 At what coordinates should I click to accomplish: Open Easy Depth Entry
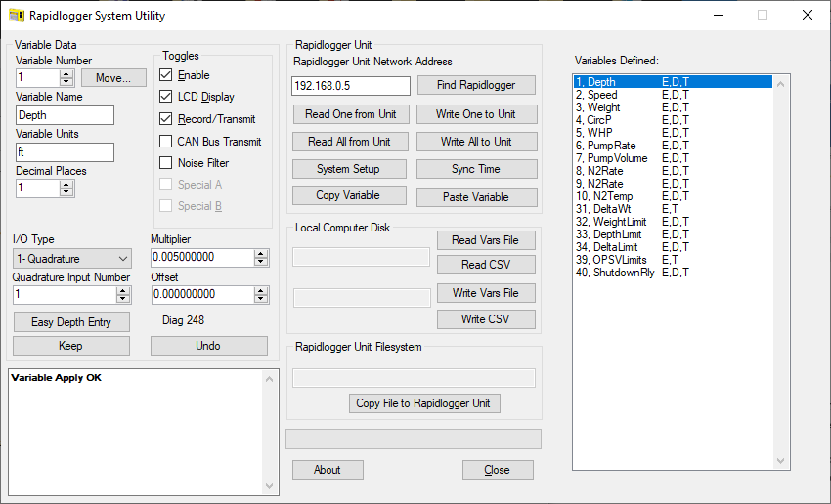coord(71,322)
